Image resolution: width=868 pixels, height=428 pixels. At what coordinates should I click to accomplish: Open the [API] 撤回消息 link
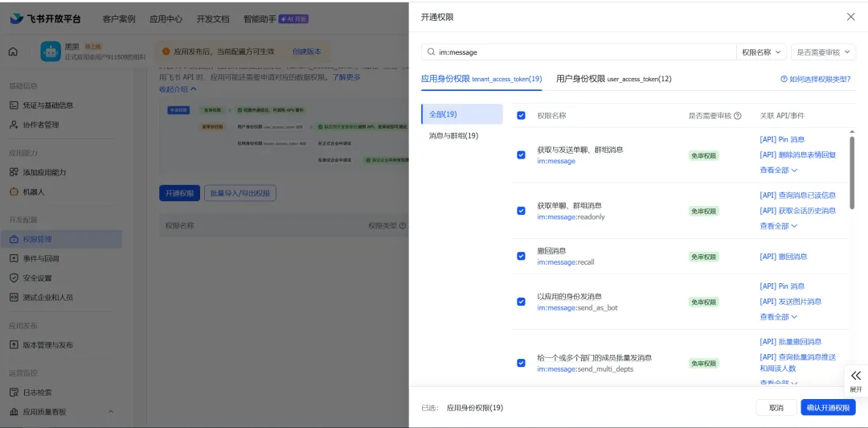[784, 256]
